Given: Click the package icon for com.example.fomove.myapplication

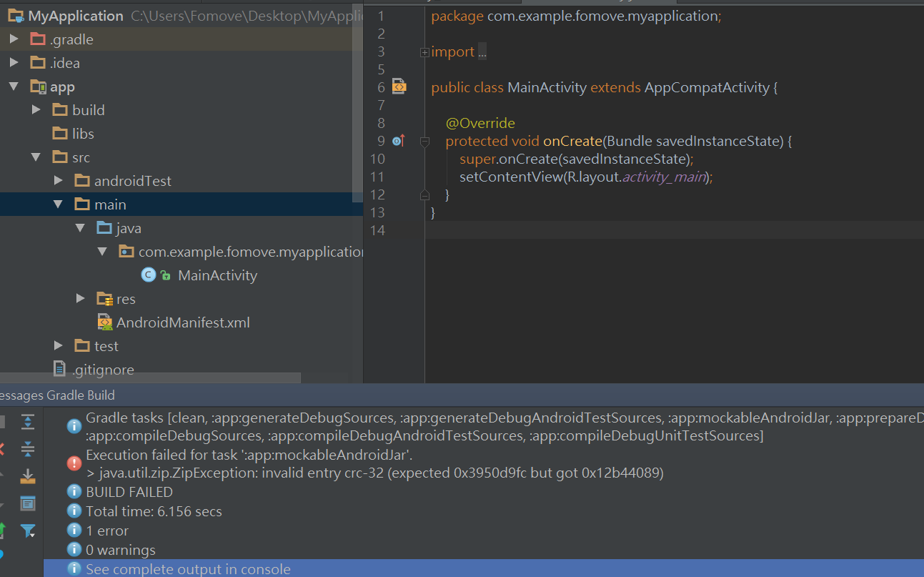Looking at the screenshot, I should tap(126, 252).
